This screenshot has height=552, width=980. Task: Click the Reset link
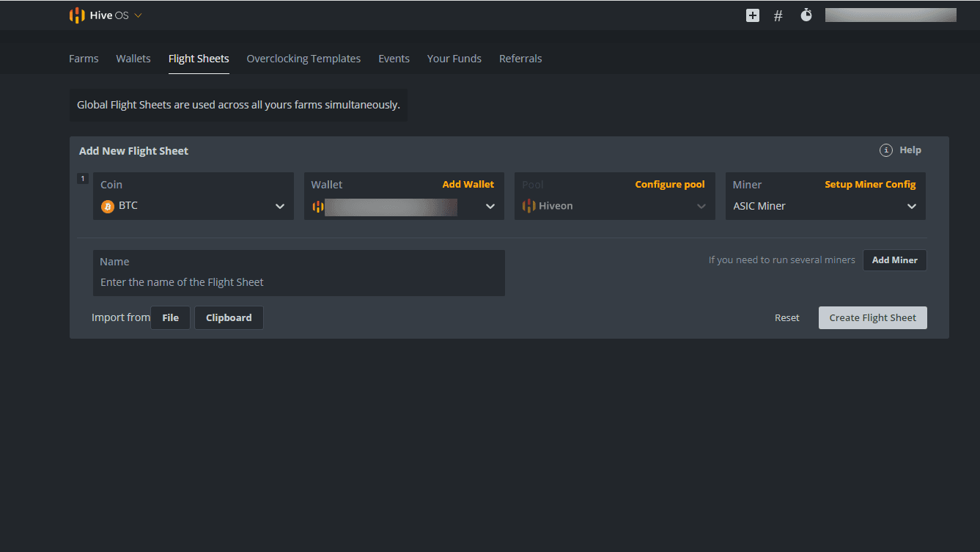point(787,318)
